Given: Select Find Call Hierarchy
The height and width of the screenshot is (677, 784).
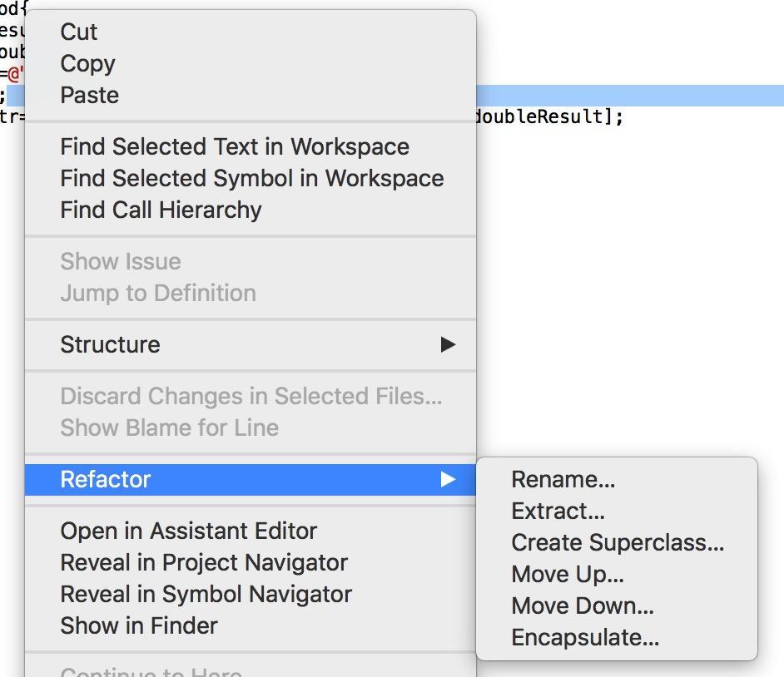Looking at the screenshot, I should (161, 210).
